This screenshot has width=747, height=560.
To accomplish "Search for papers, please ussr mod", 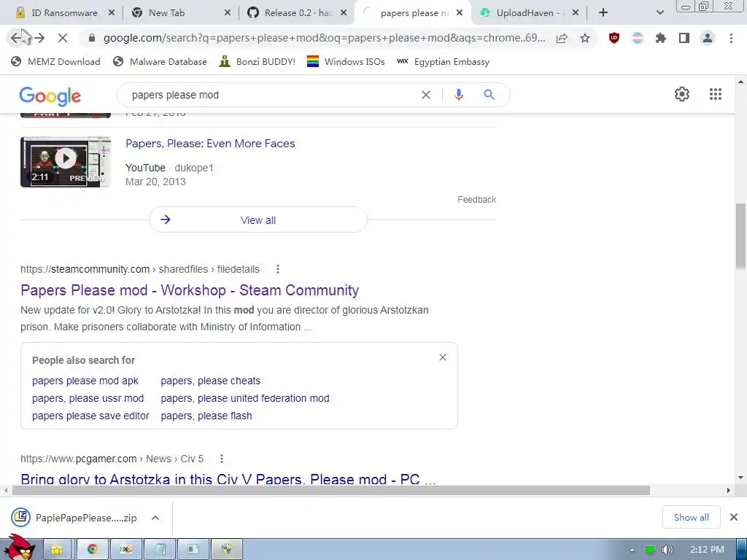I will (88, 398).
